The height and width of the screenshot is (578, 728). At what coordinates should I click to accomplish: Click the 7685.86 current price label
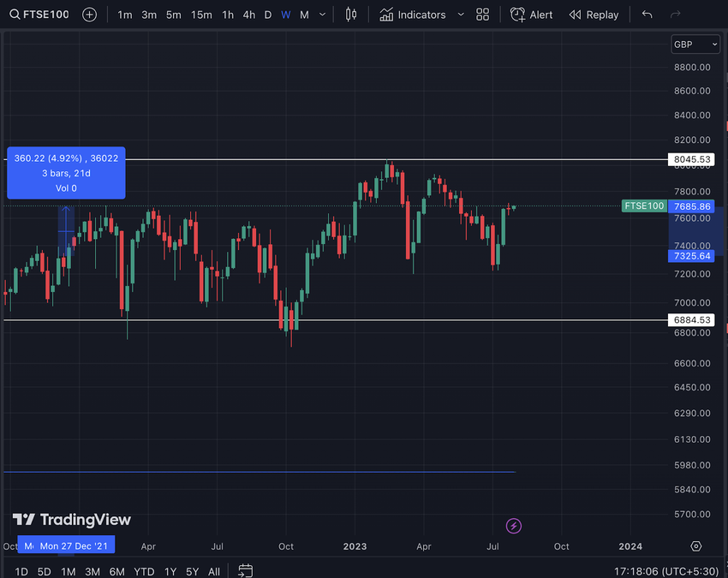(691, 206)
